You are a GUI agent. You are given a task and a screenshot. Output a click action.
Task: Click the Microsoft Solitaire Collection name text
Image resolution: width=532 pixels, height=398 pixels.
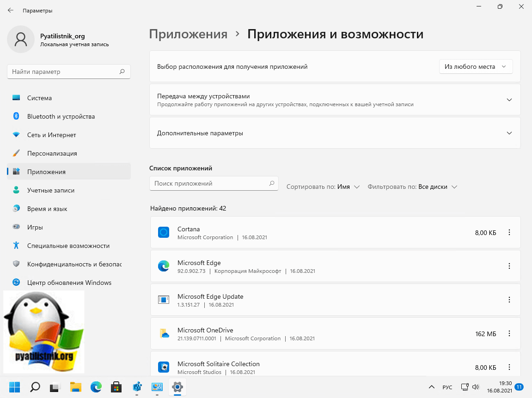pyautogui.click(x=219, y=364)
